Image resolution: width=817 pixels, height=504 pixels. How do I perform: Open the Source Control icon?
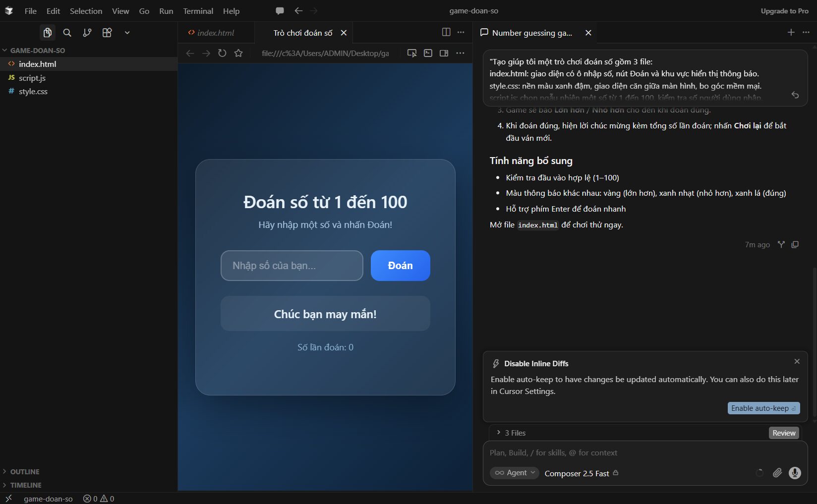click(x=87, y=33)
